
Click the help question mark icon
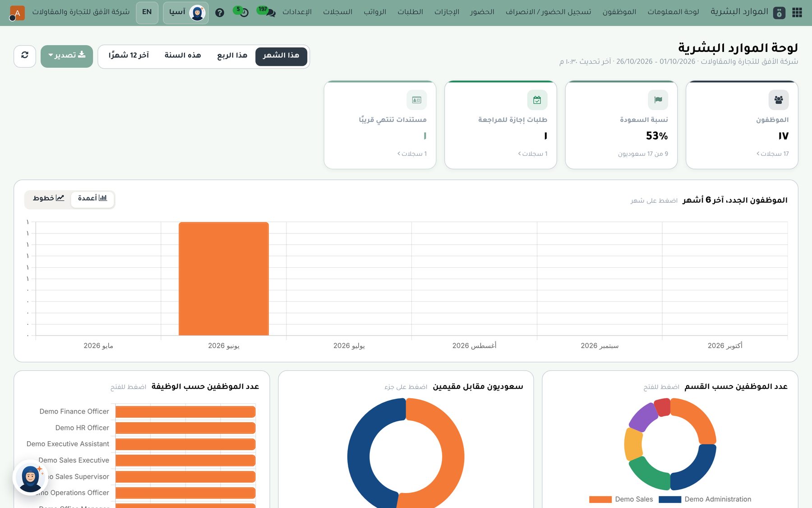[220, 13]
